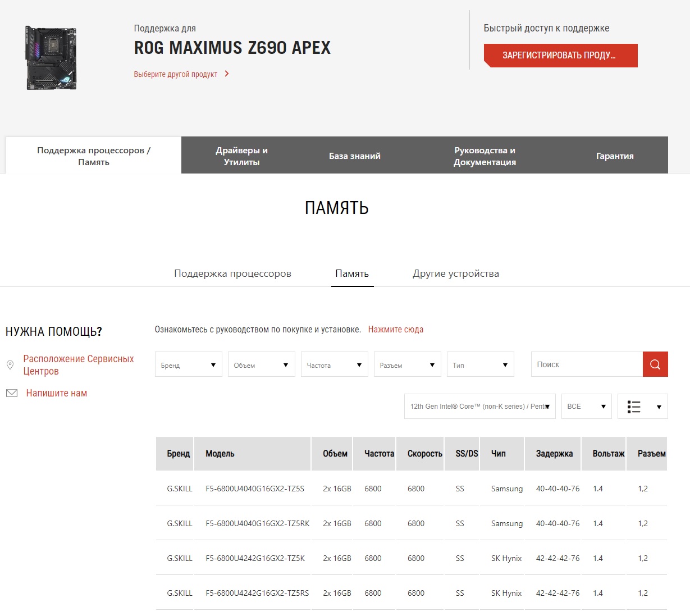Switch to Драйверы и Утилиты tab
This screenshot has width=690, height=616.
[x=242, y=156]
